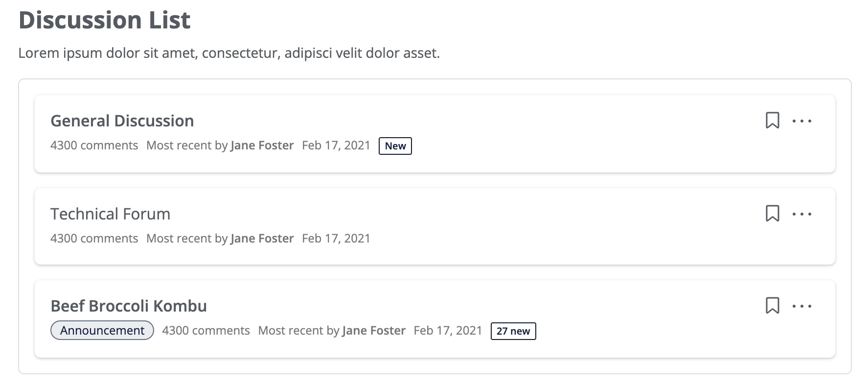Click 4300 comments under Technical Forum

(94, 239)
